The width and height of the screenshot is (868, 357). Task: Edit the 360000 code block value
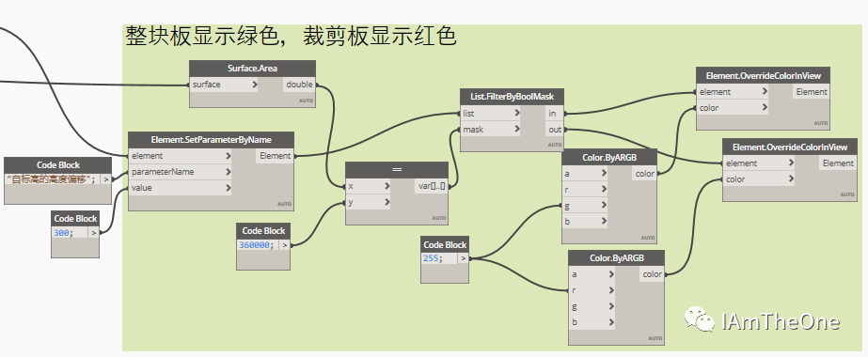(x=256, y=245)
